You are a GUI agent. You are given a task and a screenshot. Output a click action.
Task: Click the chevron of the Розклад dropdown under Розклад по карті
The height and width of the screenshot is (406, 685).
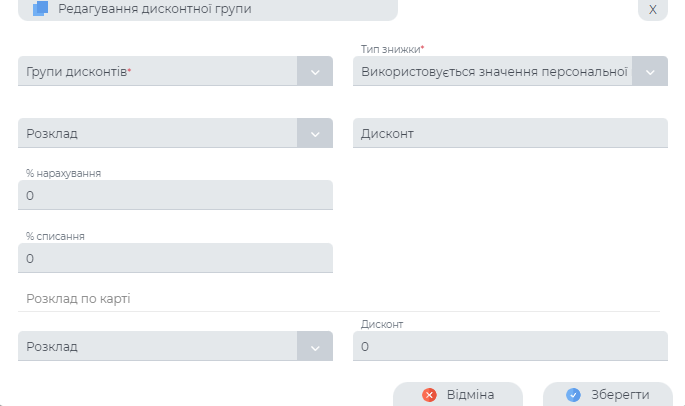click(315, 347)
